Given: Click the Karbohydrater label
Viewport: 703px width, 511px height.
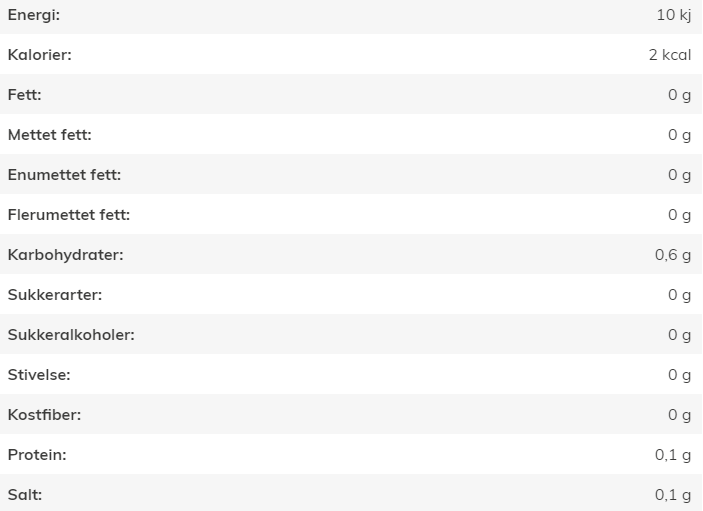Looking at the screenshot, I should pos(65,255).
